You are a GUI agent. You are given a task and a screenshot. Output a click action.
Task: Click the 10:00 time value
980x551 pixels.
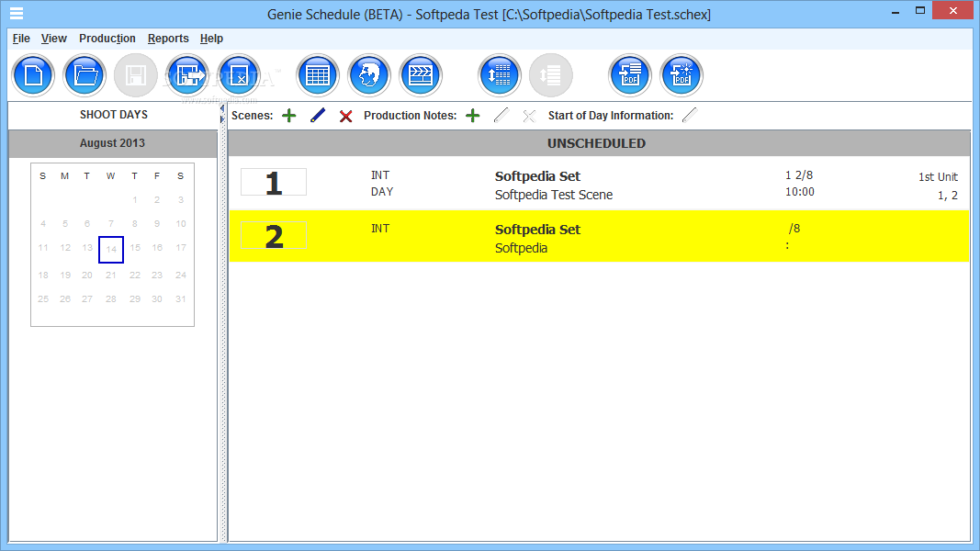(x=800, y=192)
